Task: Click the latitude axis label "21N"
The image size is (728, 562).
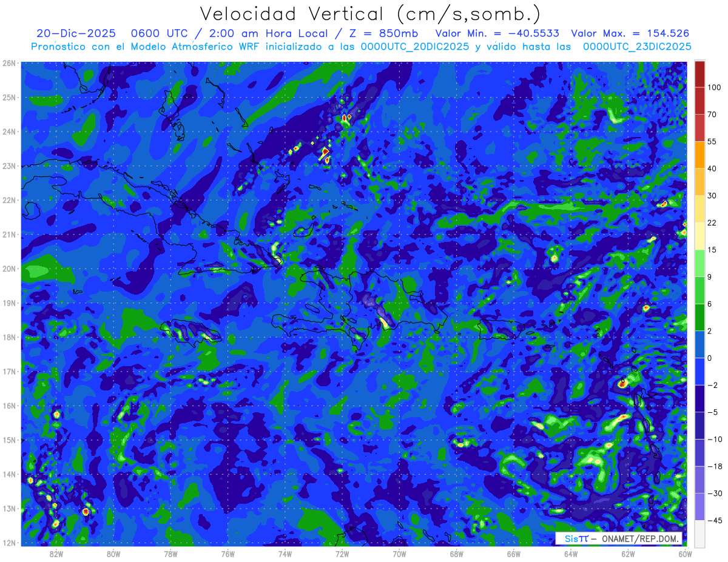Action: pyautogui.click(x=8, y=235)
